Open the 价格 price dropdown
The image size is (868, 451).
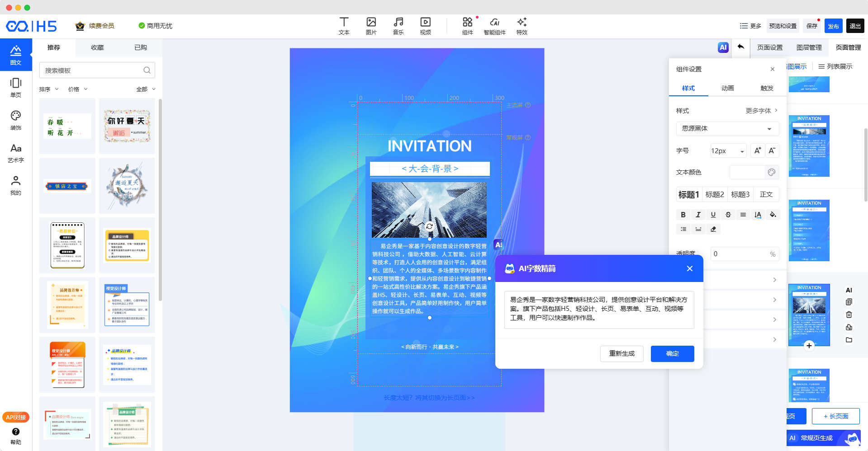coord(78,89)
